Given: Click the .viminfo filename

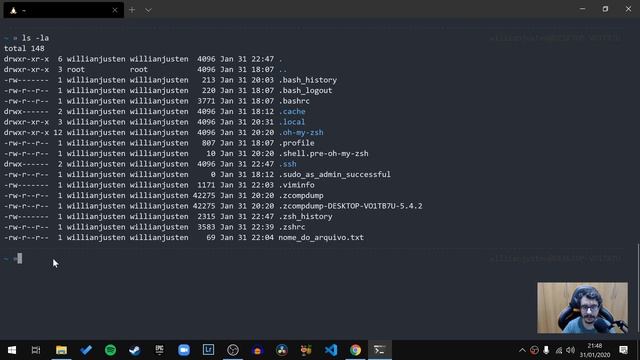Looking at the screenshot, I should (296, 185).
